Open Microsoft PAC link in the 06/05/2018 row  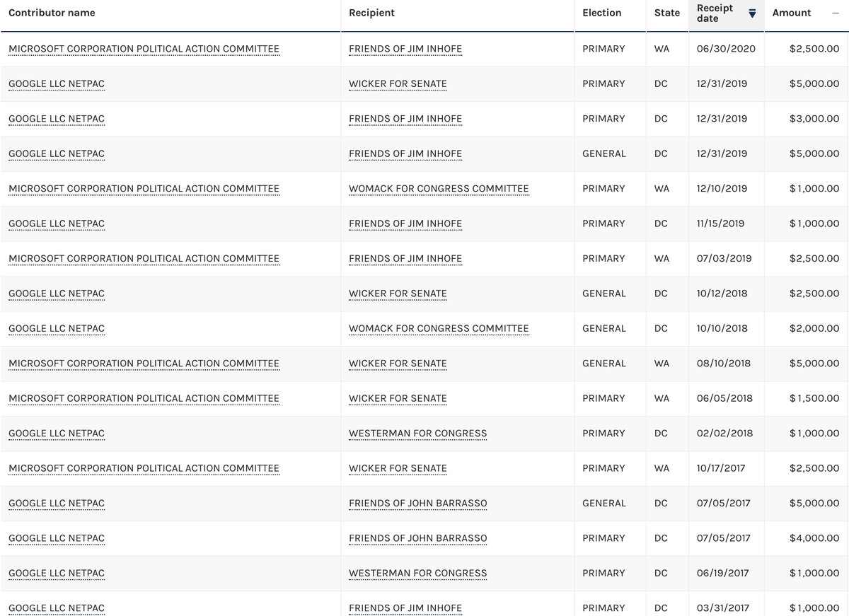click(x=144, y=399)
